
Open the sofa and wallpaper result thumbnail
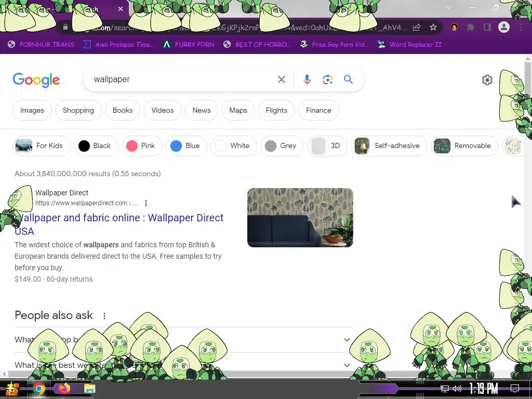pos(300,218)
